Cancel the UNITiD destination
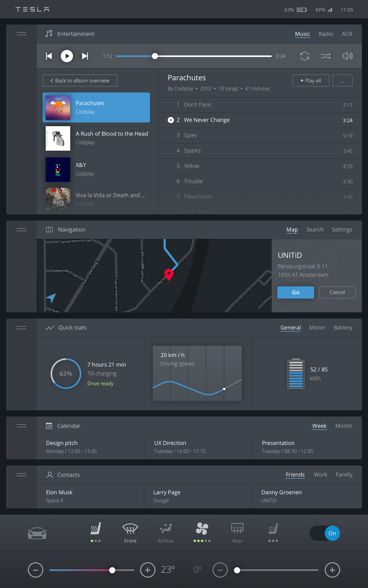The height and width of the screenshot is (588, 368). tap(337, 292)
